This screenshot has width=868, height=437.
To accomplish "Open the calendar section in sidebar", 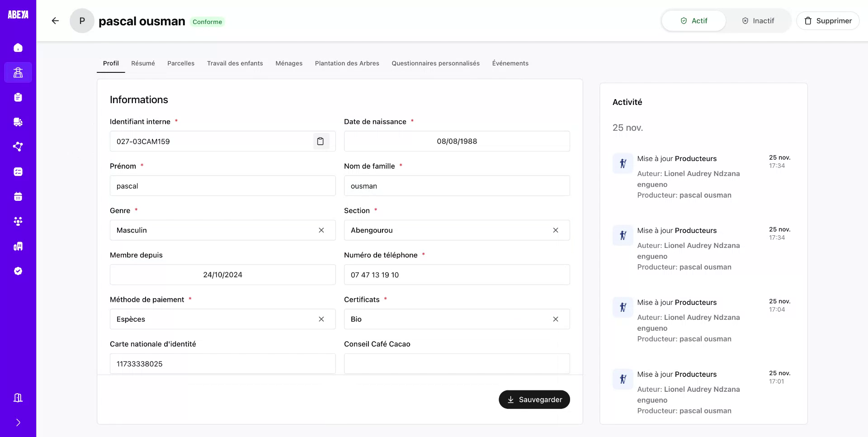I will tap(18, 196).
